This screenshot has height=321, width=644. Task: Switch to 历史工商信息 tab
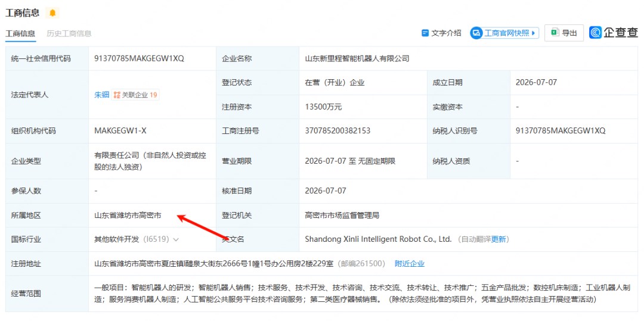point(69,33)
